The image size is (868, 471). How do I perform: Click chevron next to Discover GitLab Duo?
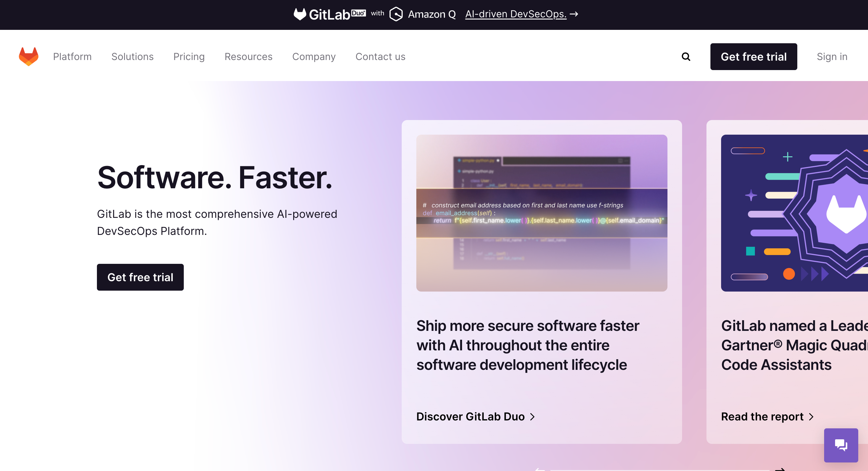pyautogui.click(x=532, y=417)
